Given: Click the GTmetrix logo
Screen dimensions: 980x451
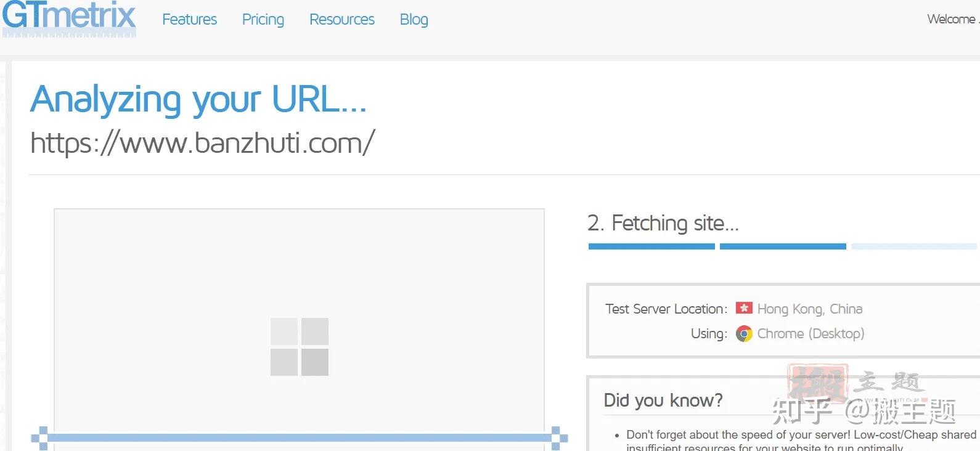Looking at the screenshot, I should coord(68,18).
